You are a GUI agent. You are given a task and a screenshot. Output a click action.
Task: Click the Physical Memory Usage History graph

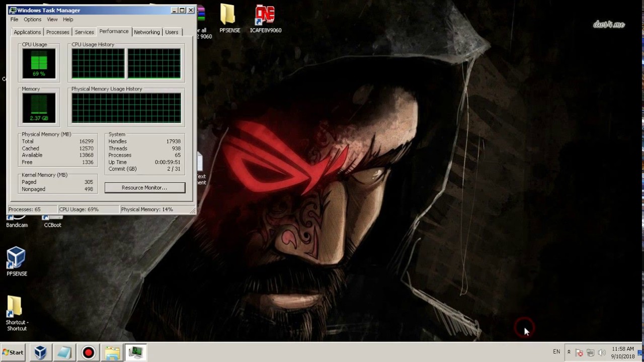tap(126, 108)
